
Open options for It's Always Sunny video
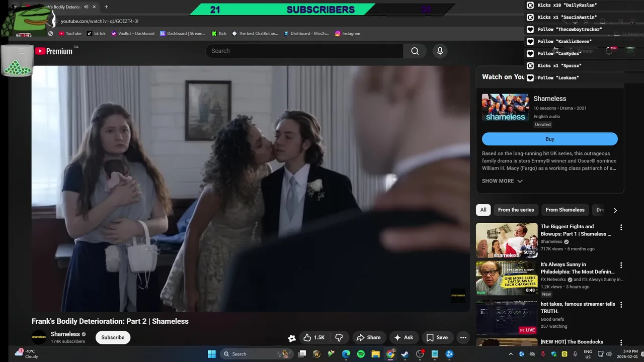click(621, 265)
